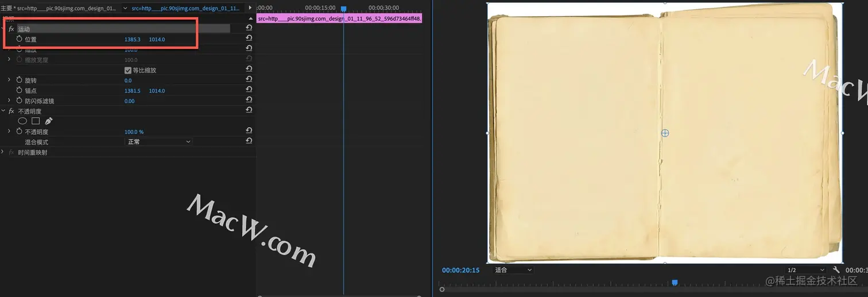Click the 00:00:15:00 mark on time ruler
The image size is (868, 297).
(x=320, y=8)
